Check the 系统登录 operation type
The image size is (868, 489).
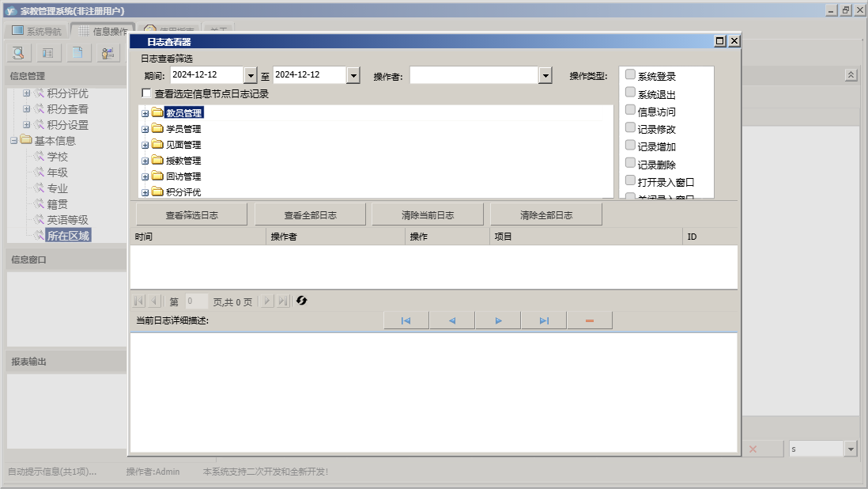630,74
